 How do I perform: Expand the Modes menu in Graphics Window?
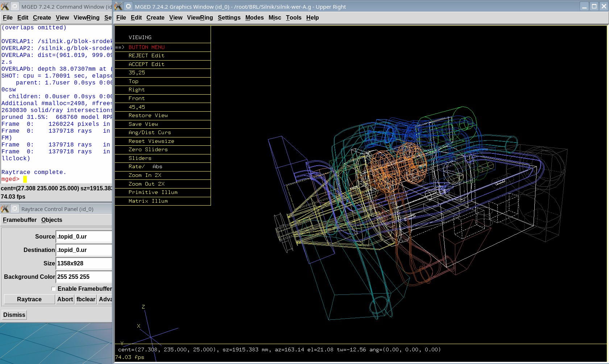tap(254, 18)
